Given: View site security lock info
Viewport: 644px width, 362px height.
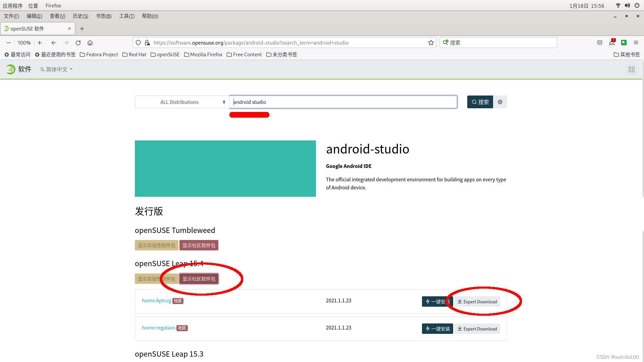Looking at the screenshot, I should coord(147,43).
